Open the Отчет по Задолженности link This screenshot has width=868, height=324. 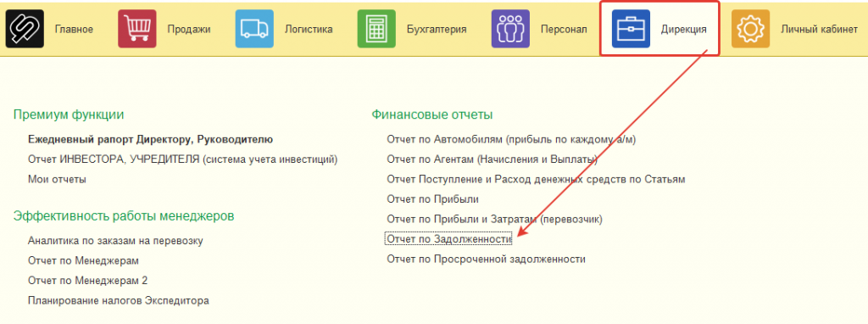pyautogui.click(x=449, y=238)
